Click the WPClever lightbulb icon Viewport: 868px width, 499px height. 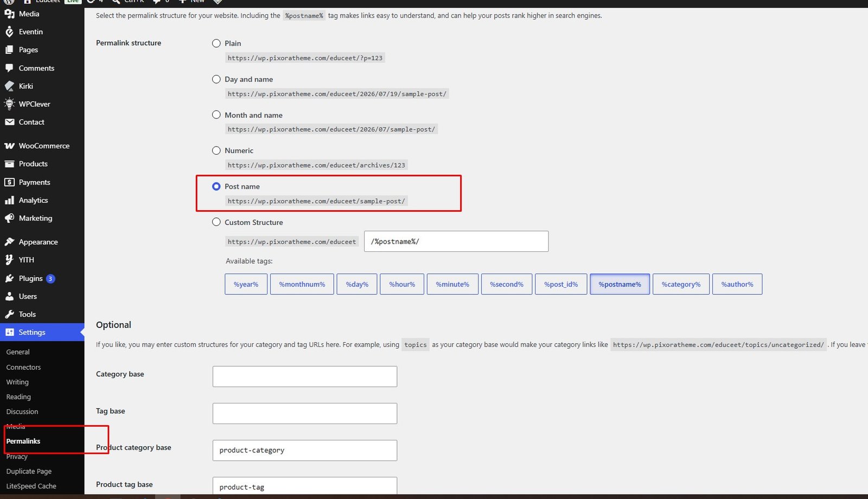pos(9,104)
